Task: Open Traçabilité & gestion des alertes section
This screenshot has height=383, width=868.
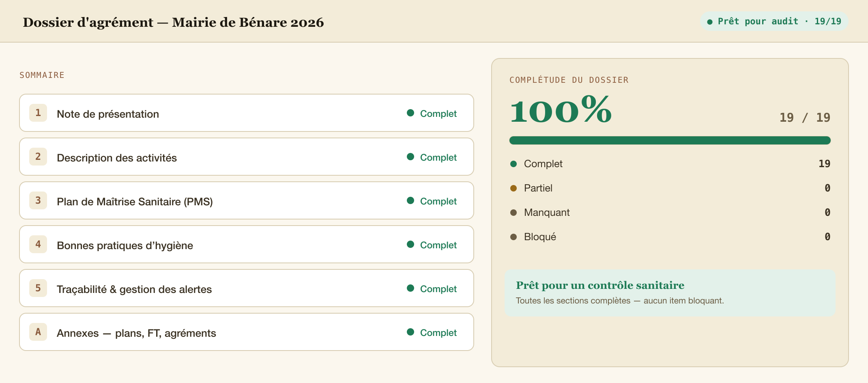Action: pos(247,288)
